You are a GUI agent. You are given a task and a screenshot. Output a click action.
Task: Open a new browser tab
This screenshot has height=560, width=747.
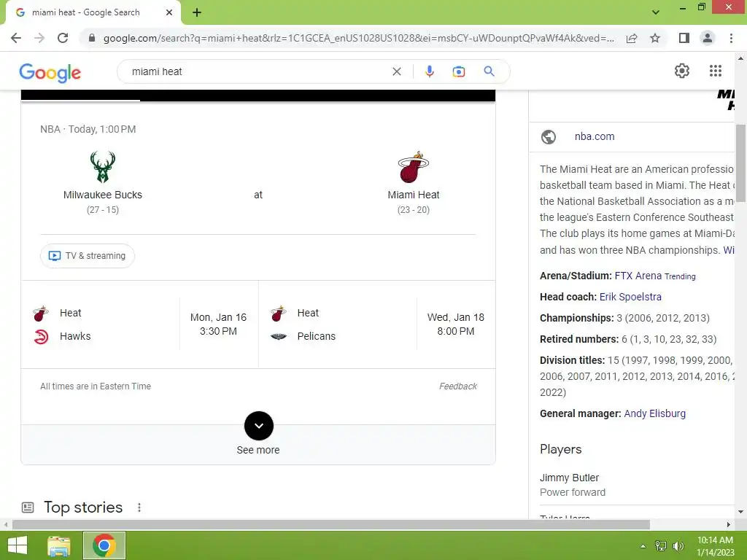[197, 13]
